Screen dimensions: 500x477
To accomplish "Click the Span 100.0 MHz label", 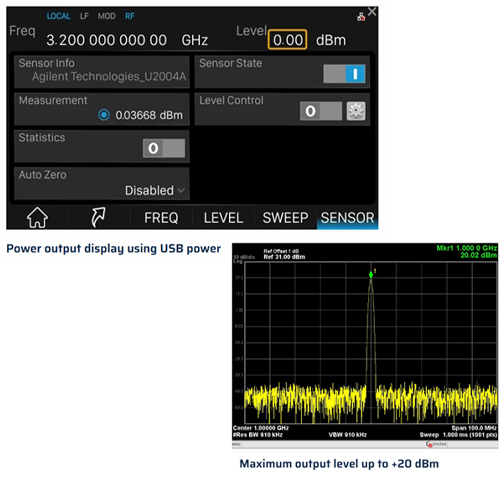I will point(474,428).
